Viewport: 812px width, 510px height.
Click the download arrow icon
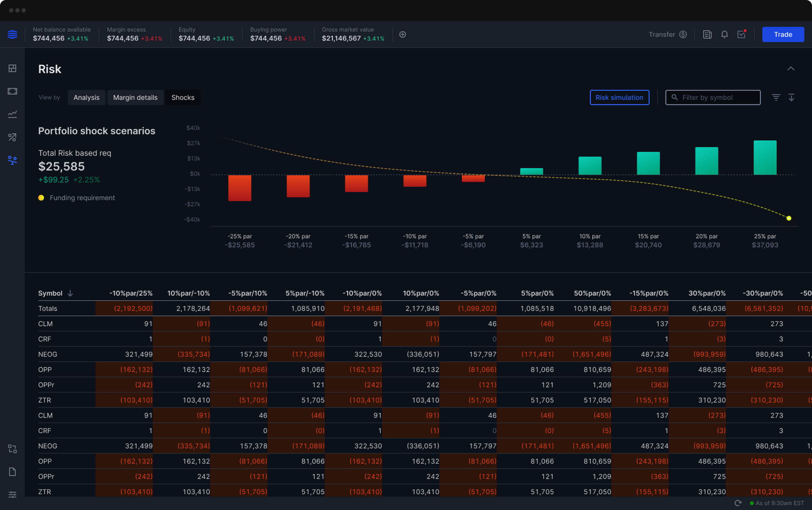[792, 97]
